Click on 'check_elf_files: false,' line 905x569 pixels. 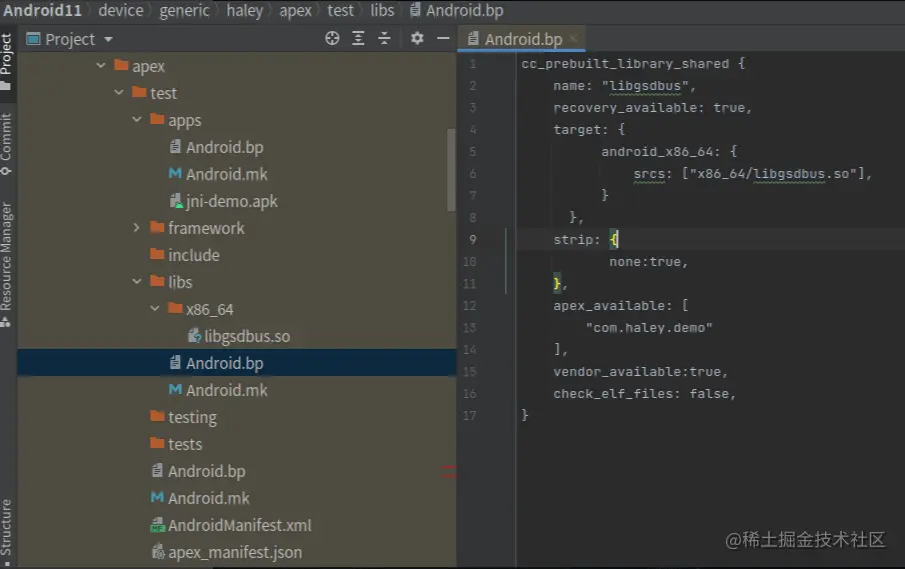(x=645, y=394)
